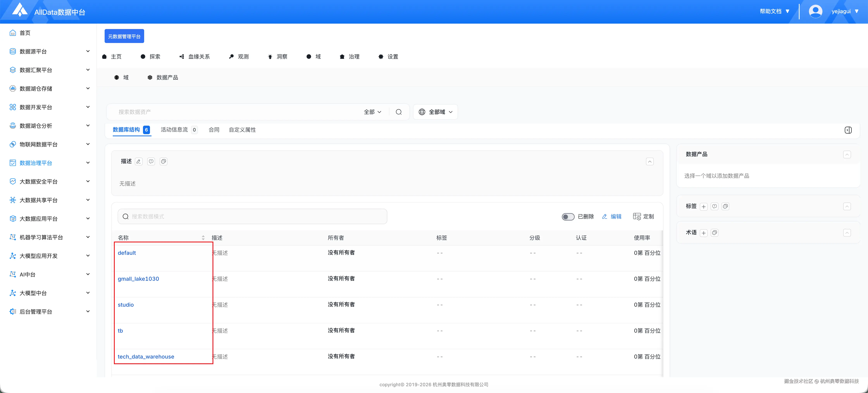Open the 观测 navigation item
This screenshot has width=868, height=393.
point(239,57)
